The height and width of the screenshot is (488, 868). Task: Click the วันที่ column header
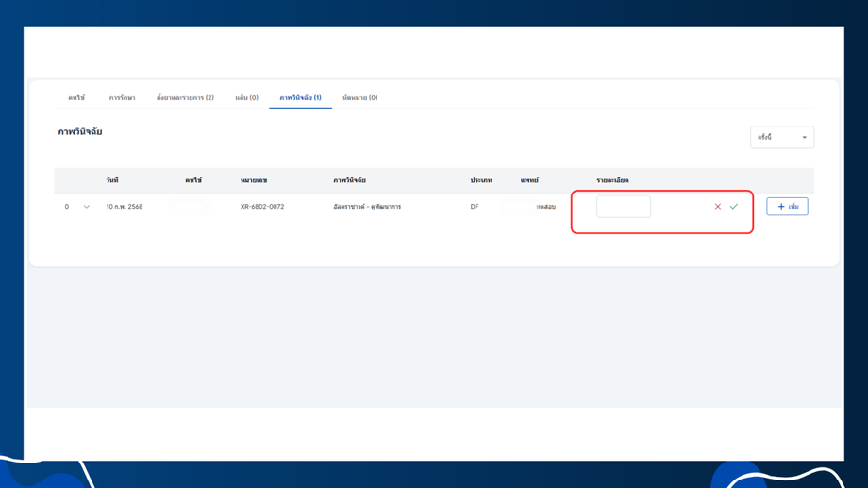112,180
